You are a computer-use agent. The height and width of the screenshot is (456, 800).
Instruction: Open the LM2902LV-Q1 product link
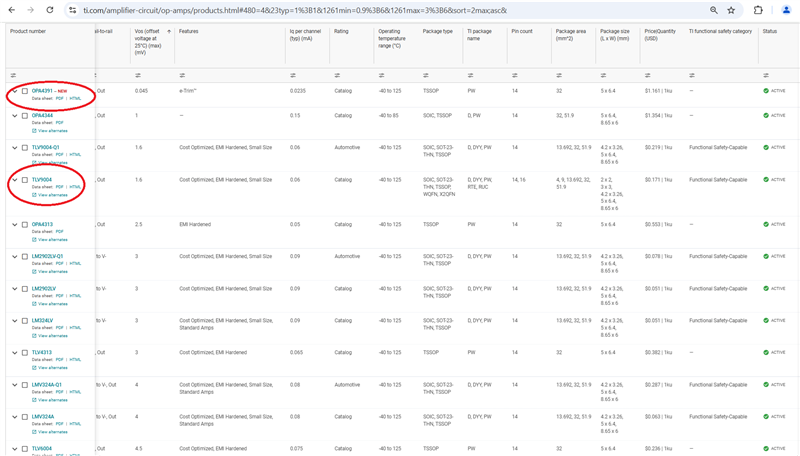pos(47,257)
